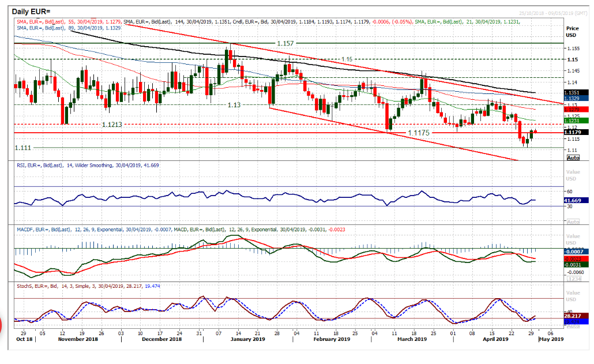Select the black 1.1351 SMA price tag
This screenshot has height=364, width=594.
coord(577,92)
